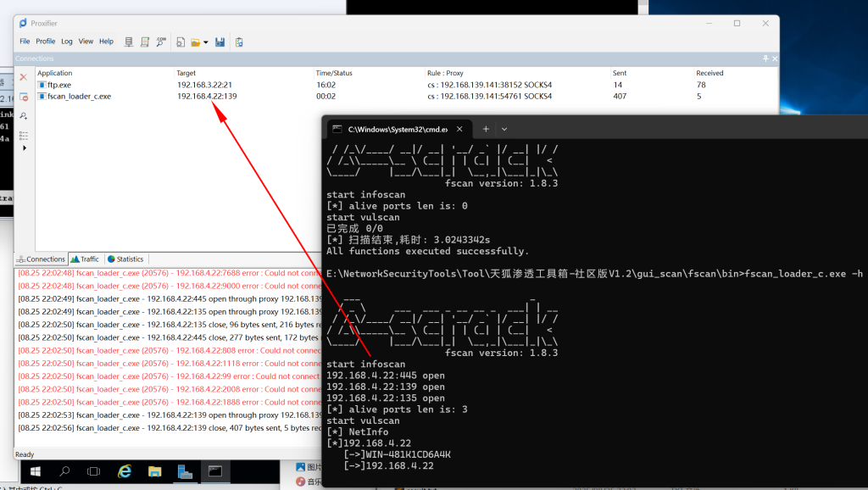The image size is (868, 490).
Task: Switch to the Statistics tab
Action: pyautogui.click(x=125, y=259)
